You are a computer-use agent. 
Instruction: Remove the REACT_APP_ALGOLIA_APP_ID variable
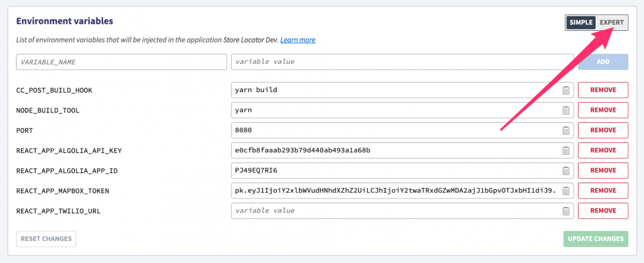tap(603, 170)
